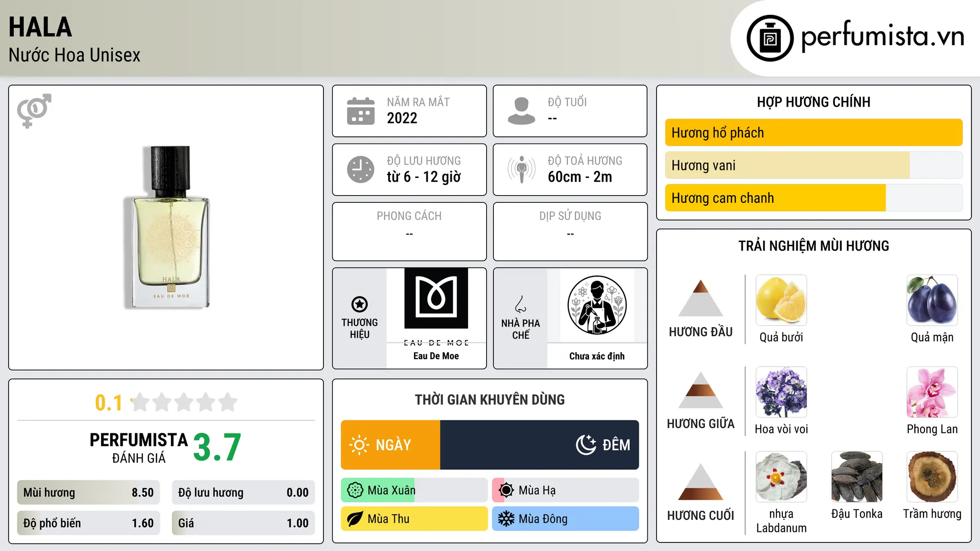Click the Quả mận plum image
This screenshot has height=551, width=980.
pyautogui.click(x=932, y=300)
